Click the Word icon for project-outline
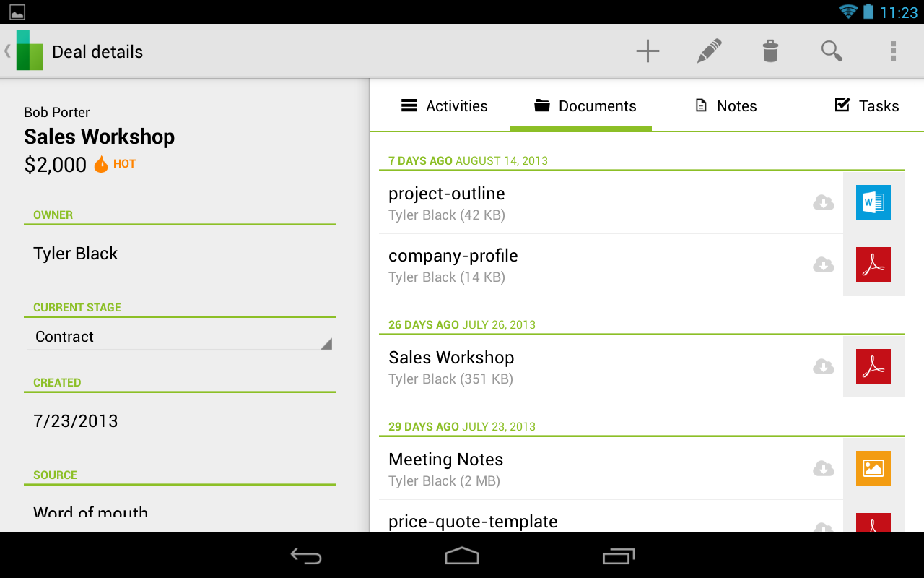924x578 pixels. tap(873, 202)
